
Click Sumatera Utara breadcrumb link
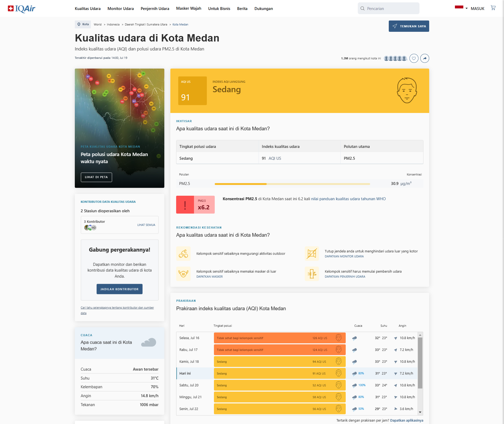pyautogui.click(x=146, y=24)
